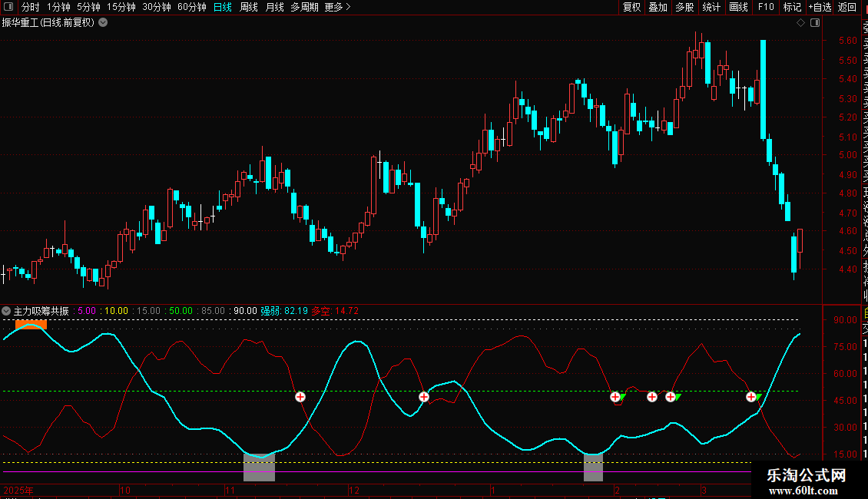Screen dimensions: 868x499
Task: Switch to the 周线 weekly chart
Action: 249,7
